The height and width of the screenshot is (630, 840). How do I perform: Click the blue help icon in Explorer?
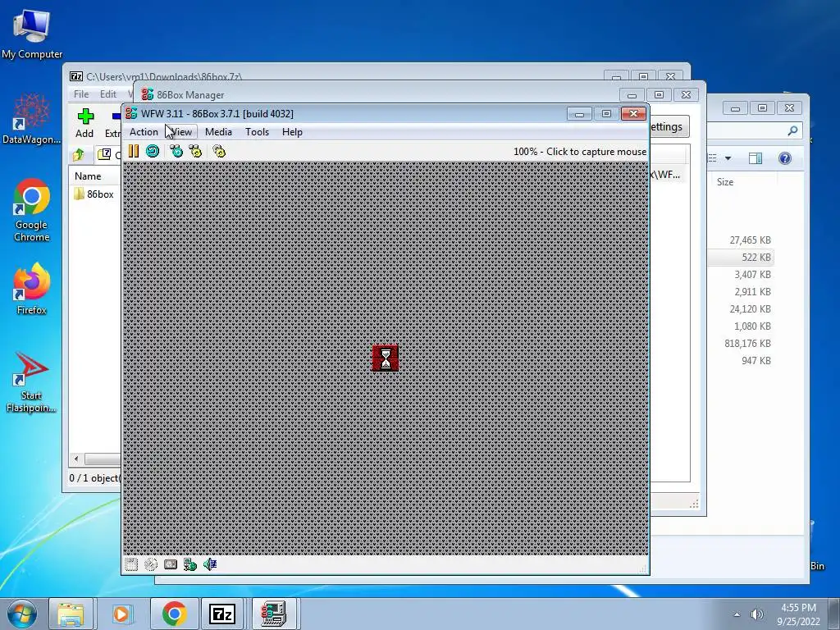pos(785,158)
